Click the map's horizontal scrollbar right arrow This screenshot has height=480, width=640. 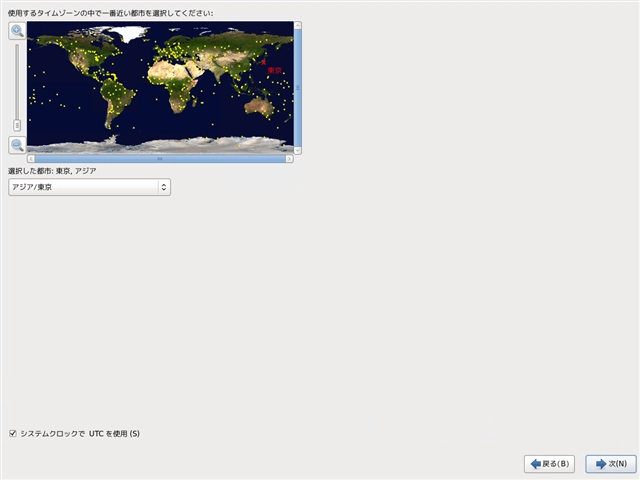tap(289, 159)
